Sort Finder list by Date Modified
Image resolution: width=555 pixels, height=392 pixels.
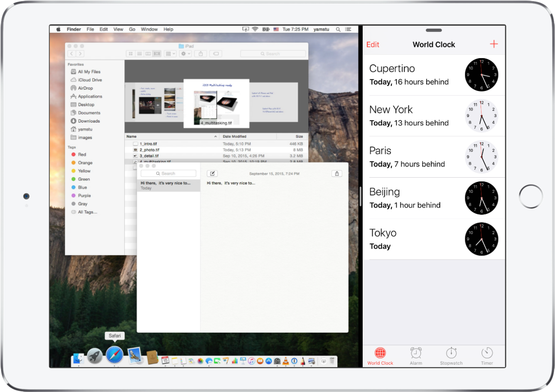click(248, 136)
